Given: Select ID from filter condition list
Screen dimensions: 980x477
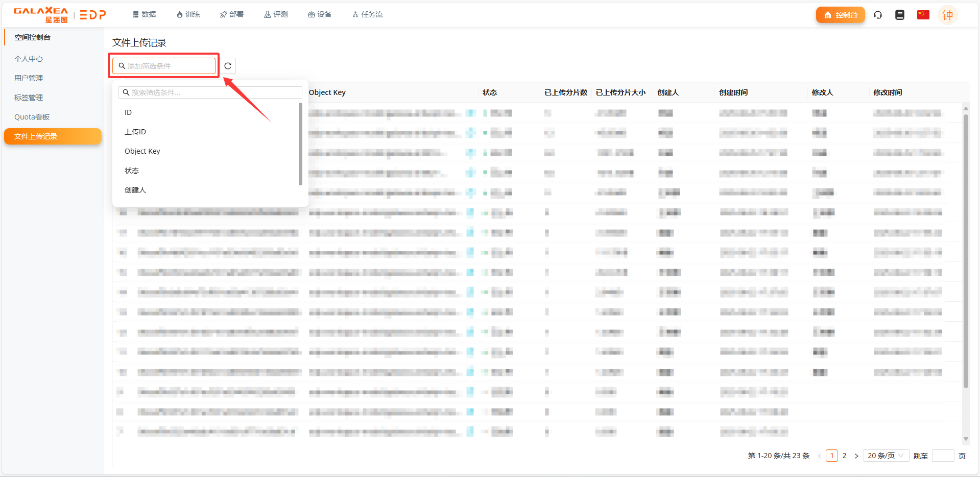Looking at the screenshot, I should 128,112.
